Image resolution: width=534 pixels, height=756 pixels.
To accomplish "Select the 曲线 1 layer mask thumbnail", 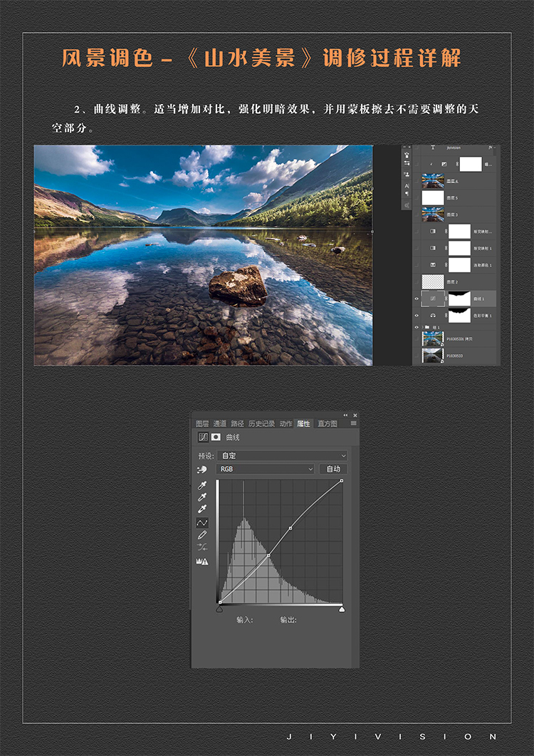I will pos(459,299).
